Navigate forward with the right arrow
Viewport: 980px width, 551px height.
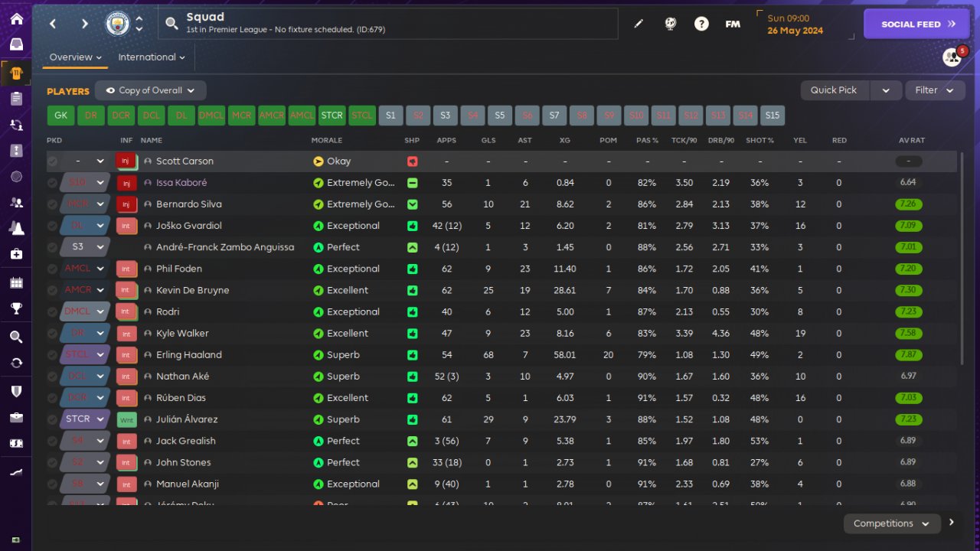pyautogui.click(x=85, y=24)
